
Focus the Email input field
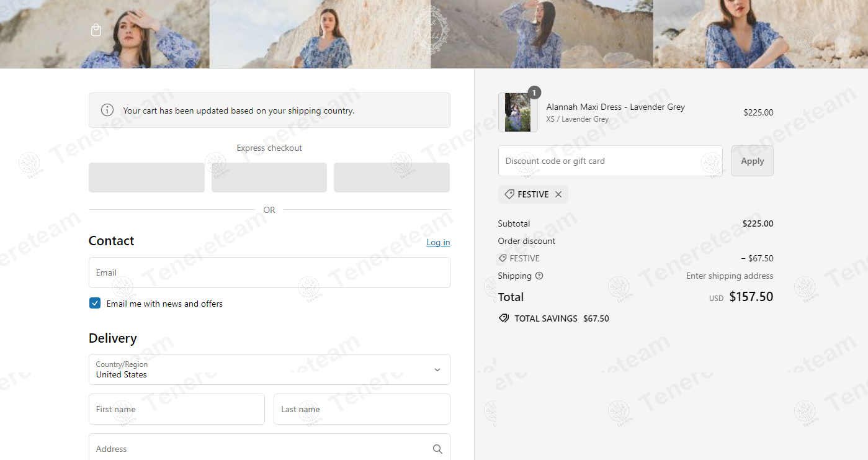pyautogui.click(x=269, y=273)
